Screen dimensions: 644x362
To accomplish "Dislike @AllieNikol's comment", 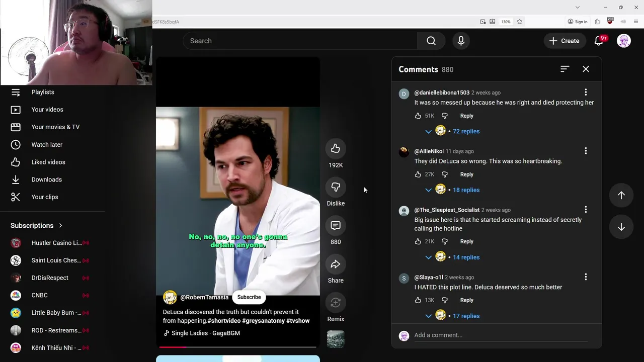I will coord(445,174).
